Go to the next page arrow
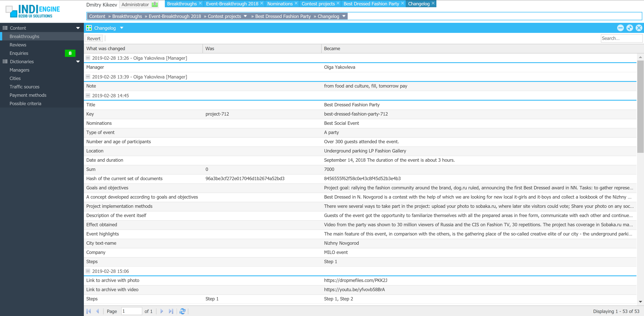This screenshot has height=316, width=644. click(162, 311)
